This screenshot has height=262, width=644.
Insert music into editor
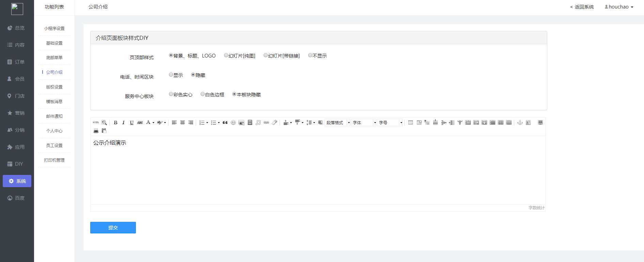point(258,122)
